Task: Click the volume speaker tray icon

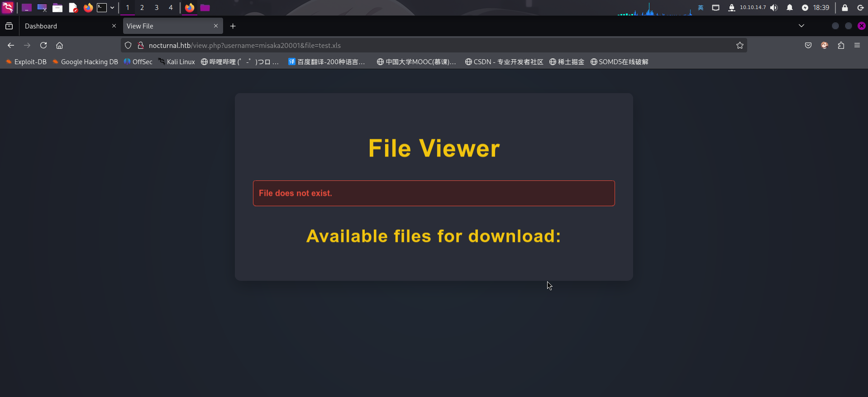Action: click(774, 8)
